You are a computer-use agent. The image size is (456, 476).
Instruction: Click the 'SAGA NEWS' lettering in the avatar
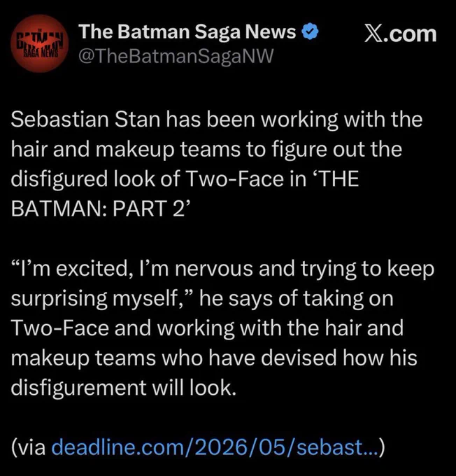coord(41,54)
